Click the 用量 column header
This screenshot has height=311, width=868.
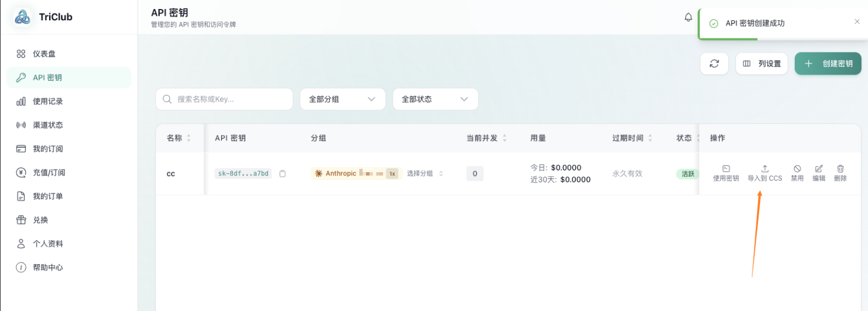coord(538,138)
